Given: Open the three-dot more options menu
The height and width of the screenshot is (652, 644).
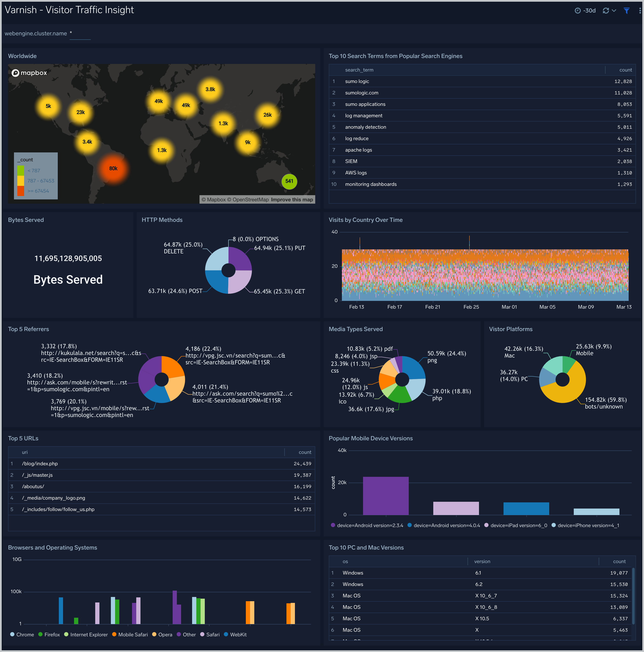Looking at the screenshot, I should [x=640, y=10].
